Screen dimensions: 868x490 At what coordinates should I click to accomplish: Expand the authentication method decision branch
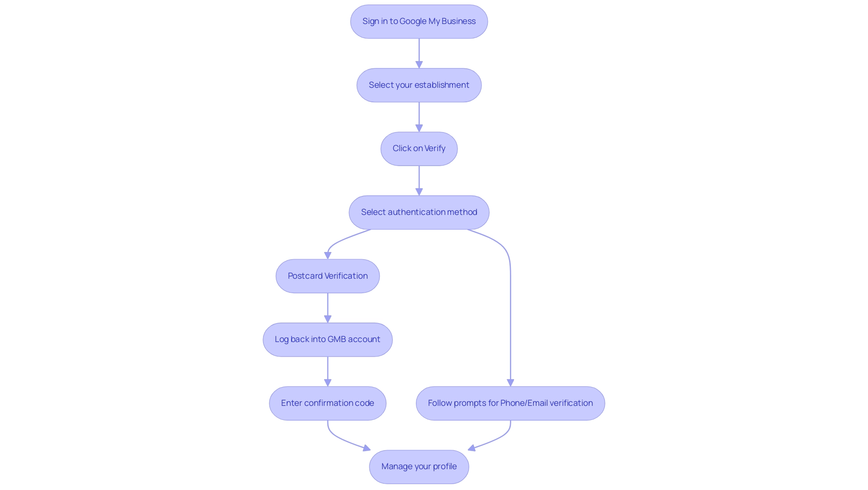[x=419, y=212]
